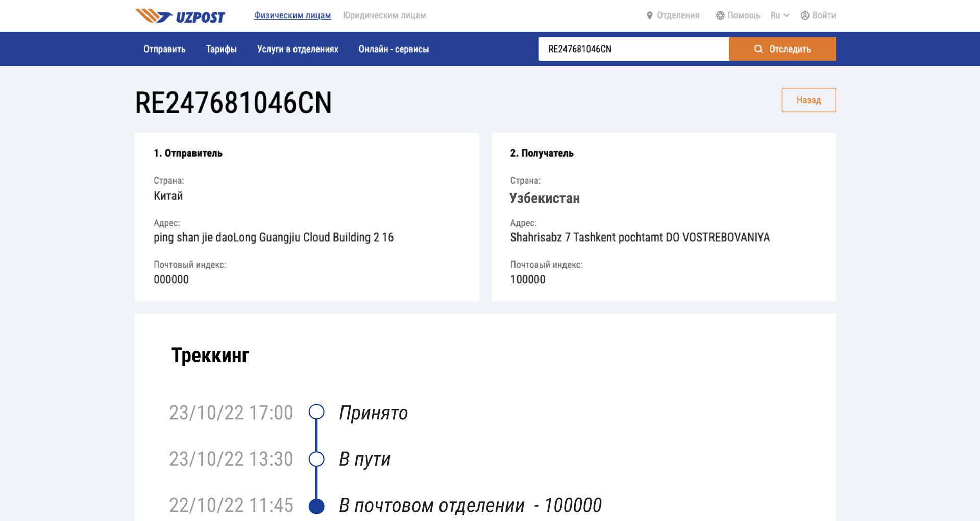980x521 pixels.
Task: Click the user account icon near Войти
Action: tap(805, 16)
